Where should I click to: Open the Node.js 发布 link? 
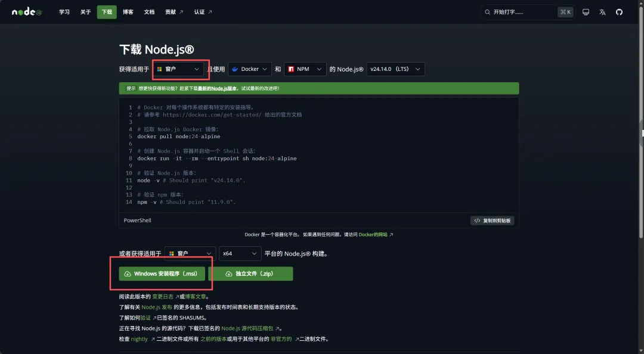(157, 307)
